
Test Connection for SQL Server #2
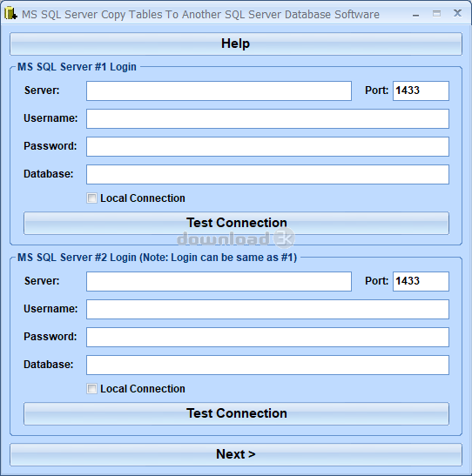pos(236,413)
